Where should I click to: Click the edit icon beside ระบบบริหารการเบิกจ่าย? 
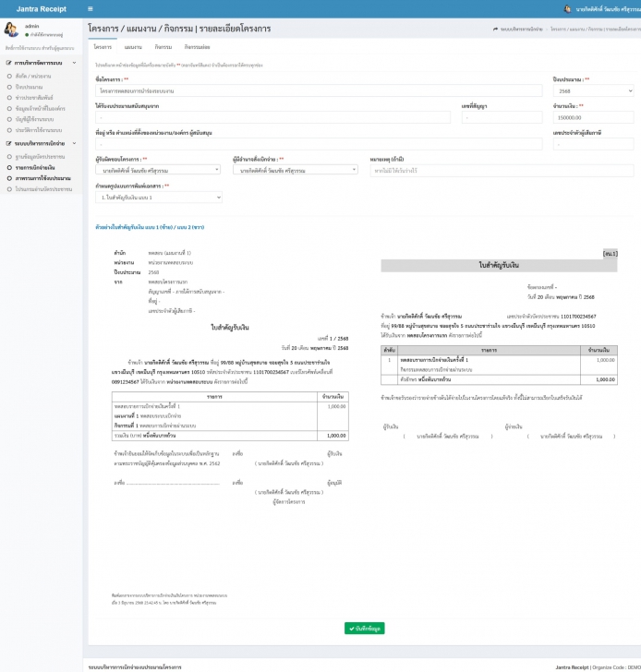pyautogui.click(x=8, y=143)
